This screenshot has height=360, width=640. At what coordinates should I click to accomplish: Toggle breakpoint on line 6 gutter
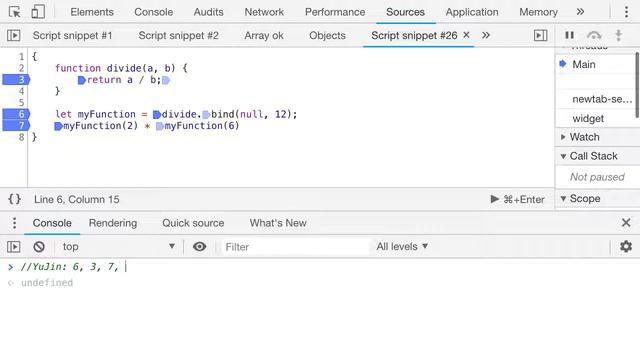pyautogui.click(x=16, y=114)
